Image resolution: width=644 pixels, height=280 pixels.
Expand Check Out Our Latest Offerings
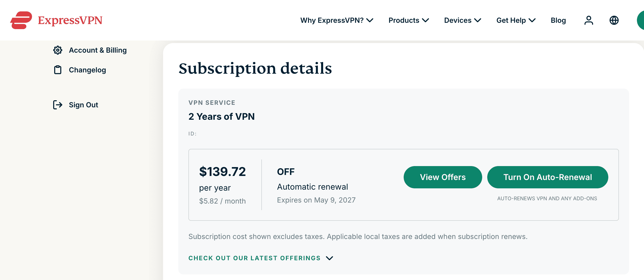261,258
